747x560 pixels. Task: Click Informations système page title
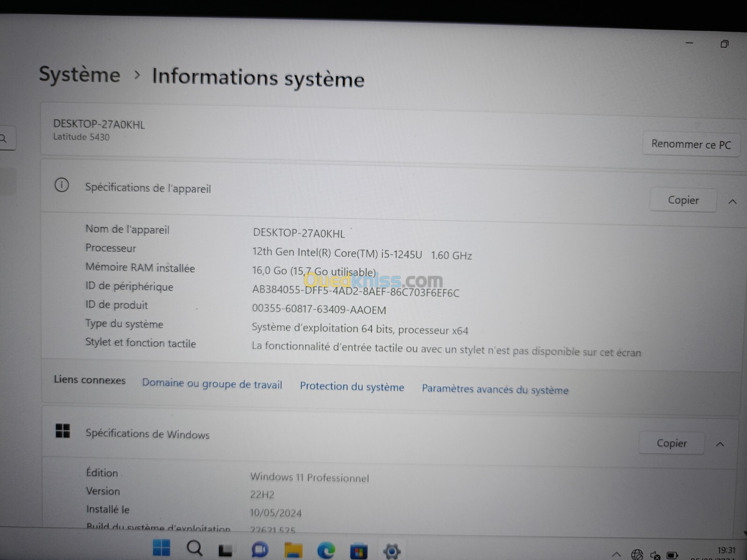click(x=258, y=78)
